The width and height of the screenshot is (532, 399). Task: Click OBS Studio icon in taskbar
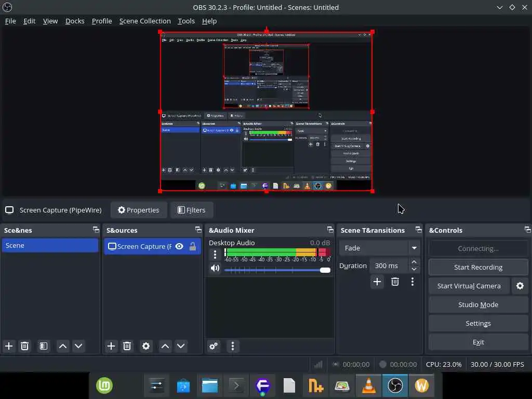pyautogui.click(x=395, y=385)
